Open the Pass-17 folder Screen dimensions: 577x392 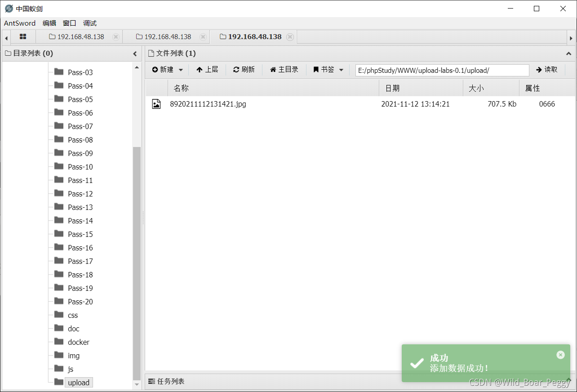[80, 261]
